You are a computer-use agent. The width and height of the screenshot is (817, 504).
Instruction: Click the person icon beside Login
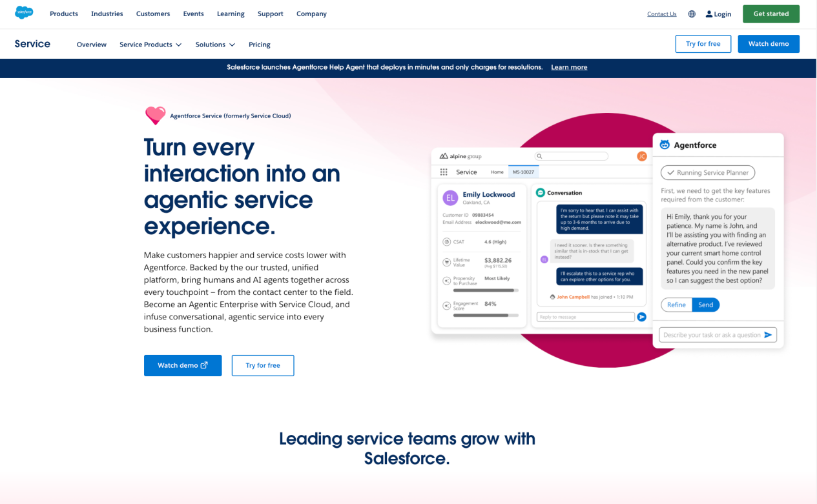(709, 14)
